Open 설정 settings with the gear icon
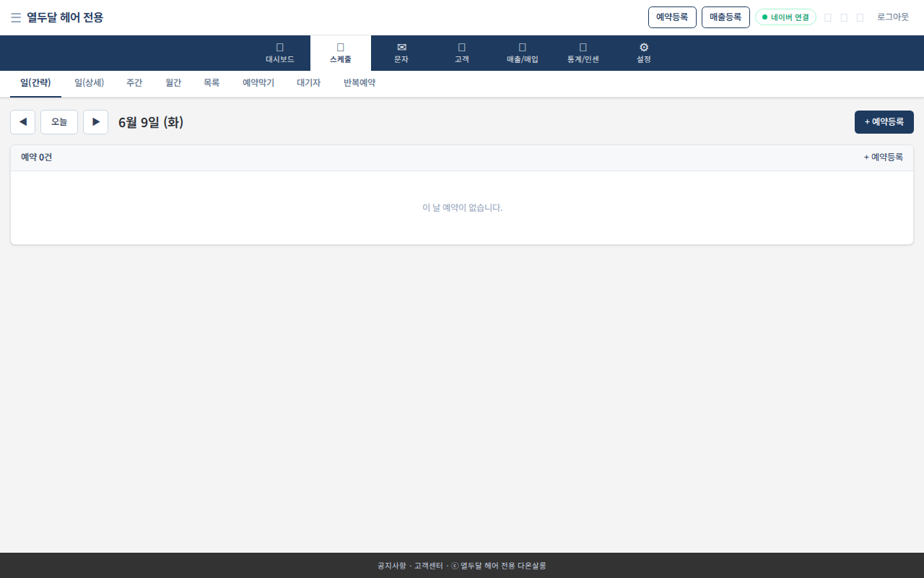The width and height of the screenshot is (924, 578). 644,53
